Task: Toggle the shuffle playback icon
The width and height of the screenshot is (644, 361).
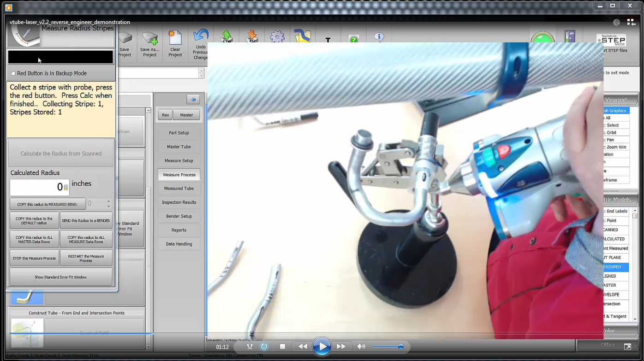Action: coord(250,347)
